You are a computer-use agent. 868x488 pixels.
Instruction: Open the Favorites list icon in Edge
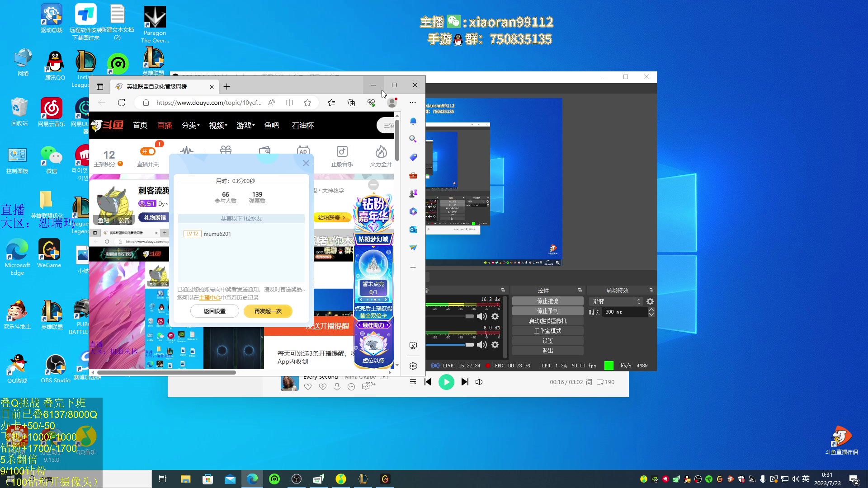pos(331,103)
